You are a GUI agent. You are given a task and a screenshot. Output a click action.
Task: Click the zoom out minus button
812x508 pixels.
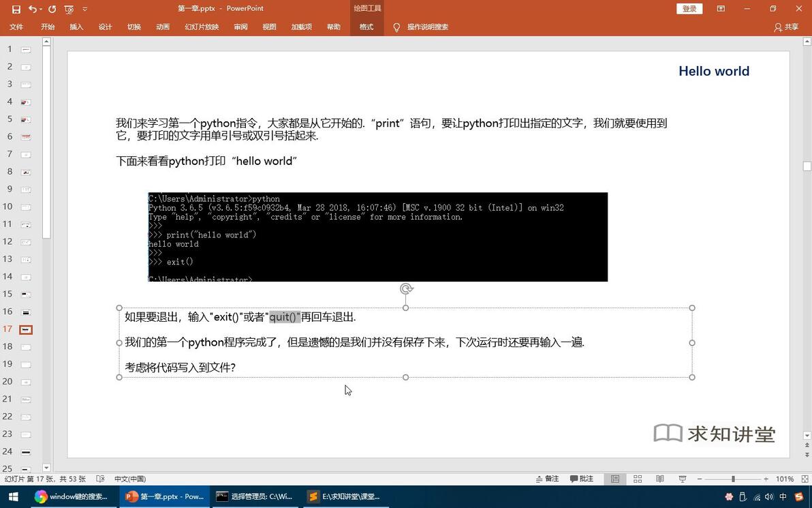700,479
